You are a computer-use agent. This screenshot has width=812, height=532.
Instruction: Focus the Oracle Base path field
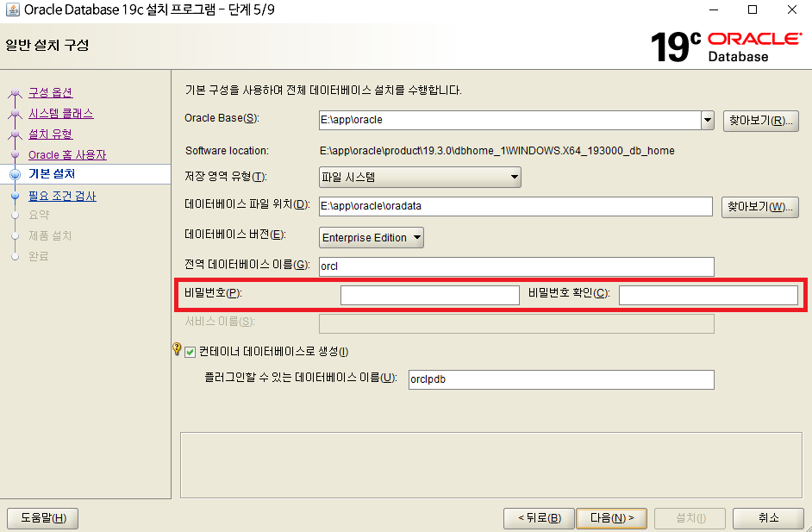coord(510,120)
